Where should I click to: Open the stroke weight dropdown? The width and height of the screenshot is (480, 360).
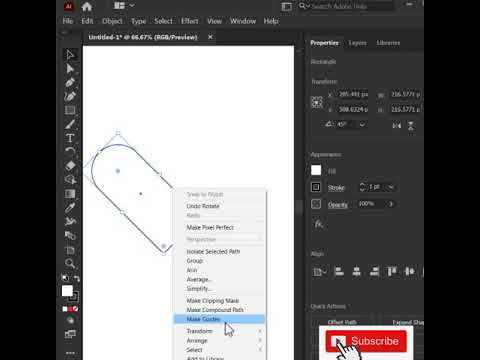pos(391,187)
